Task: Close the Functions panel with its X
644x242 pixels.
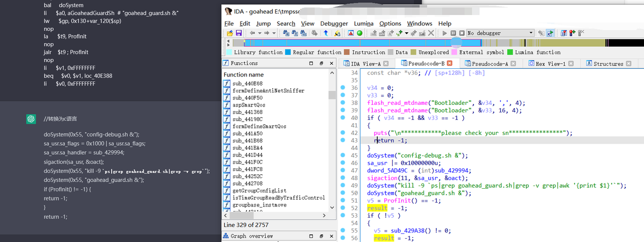Action: [x=331, y=63]
